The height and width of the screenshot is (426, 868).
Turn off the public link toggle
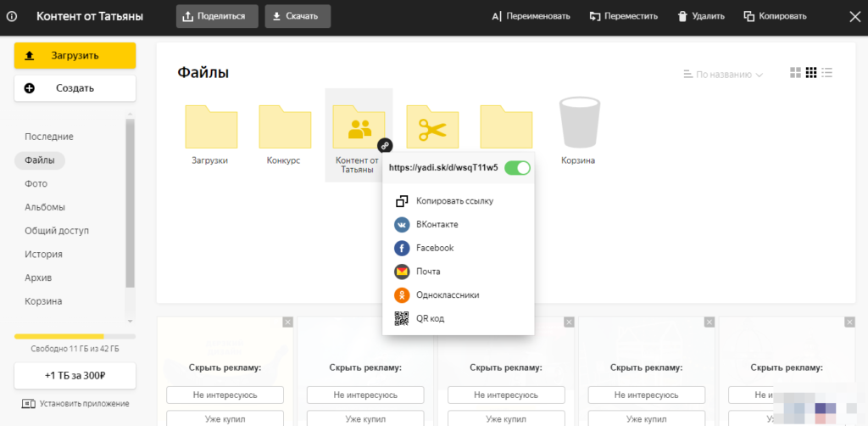point(517,168)
